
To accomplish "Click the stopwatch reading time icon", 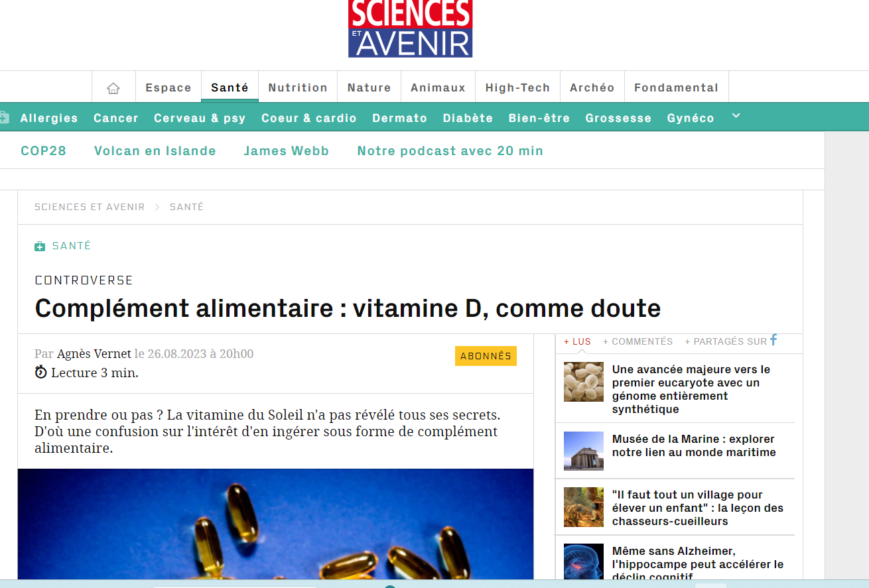I will (x=41, y=372).
